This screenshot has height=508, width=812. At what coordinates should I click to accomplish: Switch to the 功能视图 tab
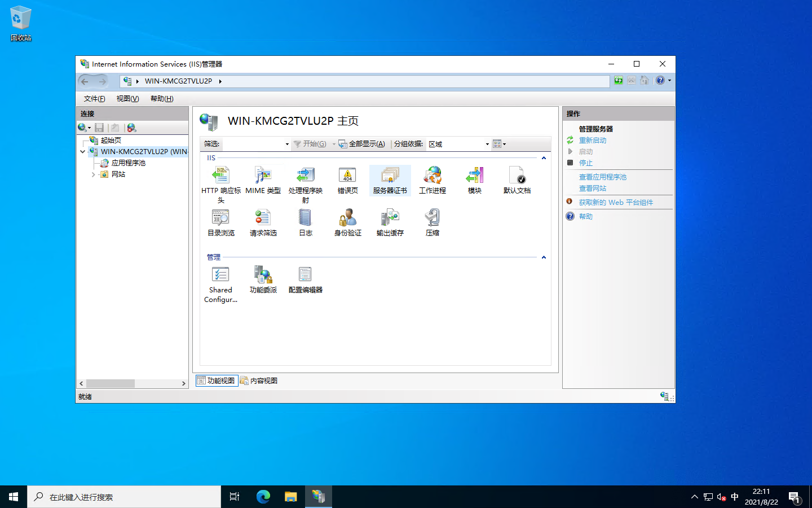pos(217,380)
